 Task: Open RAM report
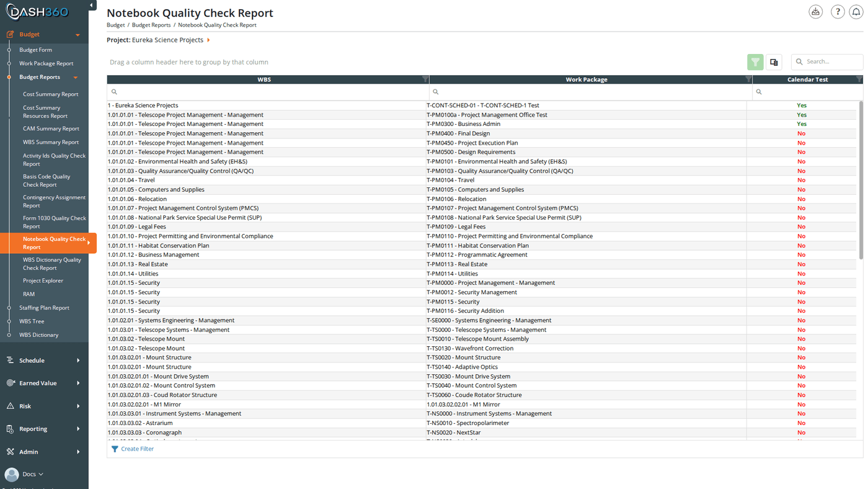pos(29,294)
